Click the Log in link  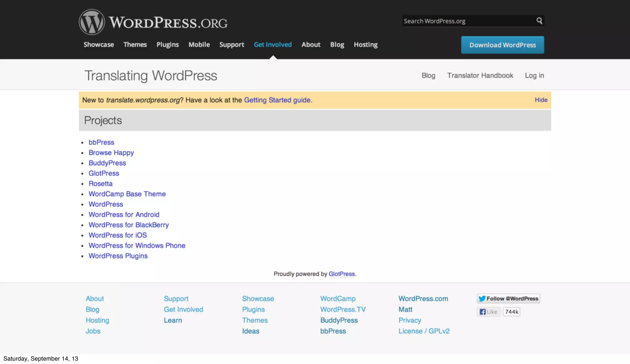point(534,76)
